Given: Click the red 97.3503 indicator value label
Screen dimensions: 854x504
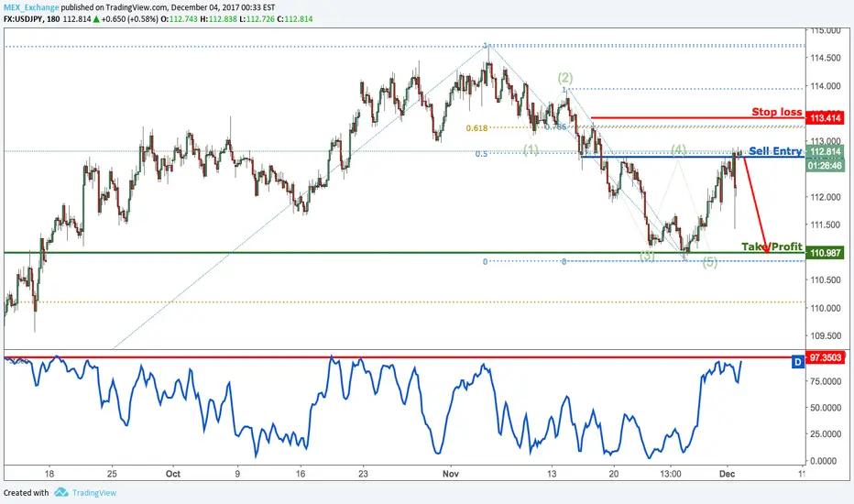Looking at the screenshot, I should [827, 357].
